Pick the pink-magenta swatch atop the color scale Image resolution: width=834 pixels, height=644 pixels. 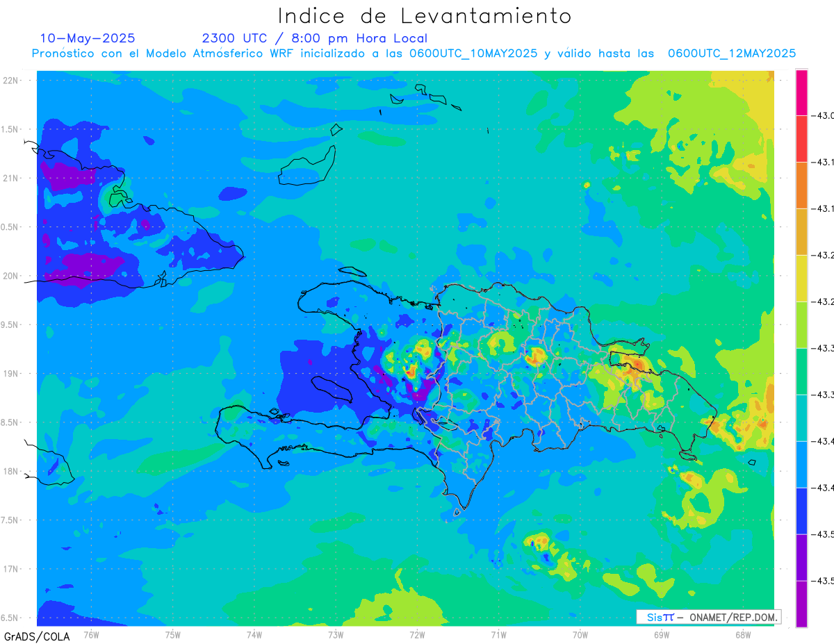[801, 92]
